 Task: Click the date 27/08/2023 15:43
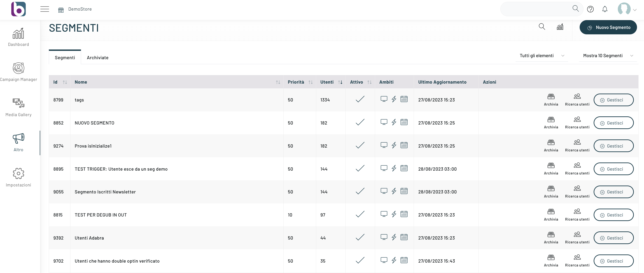tap(436, 261)
